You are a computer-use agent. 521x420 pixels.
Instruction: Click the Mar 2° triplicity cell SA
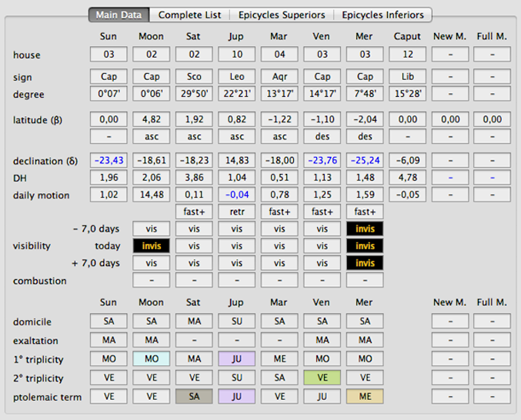coord(279,378)
